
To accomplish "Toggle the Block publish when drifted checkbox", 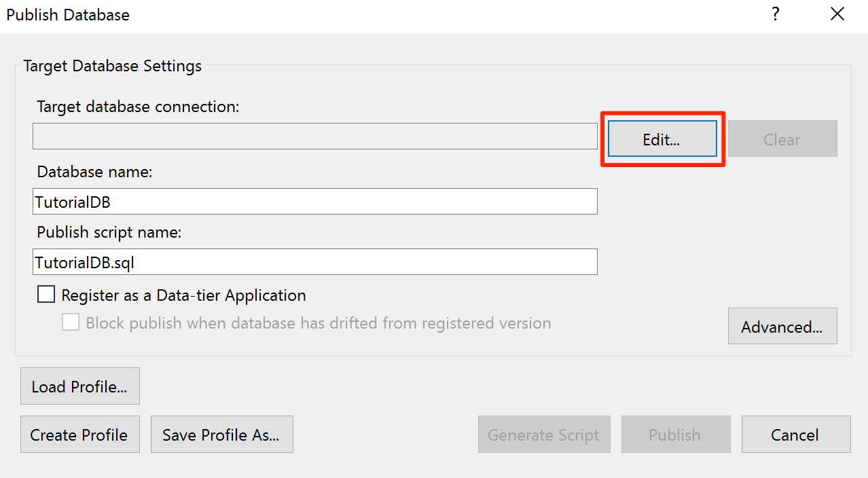I will coord(71,322).
